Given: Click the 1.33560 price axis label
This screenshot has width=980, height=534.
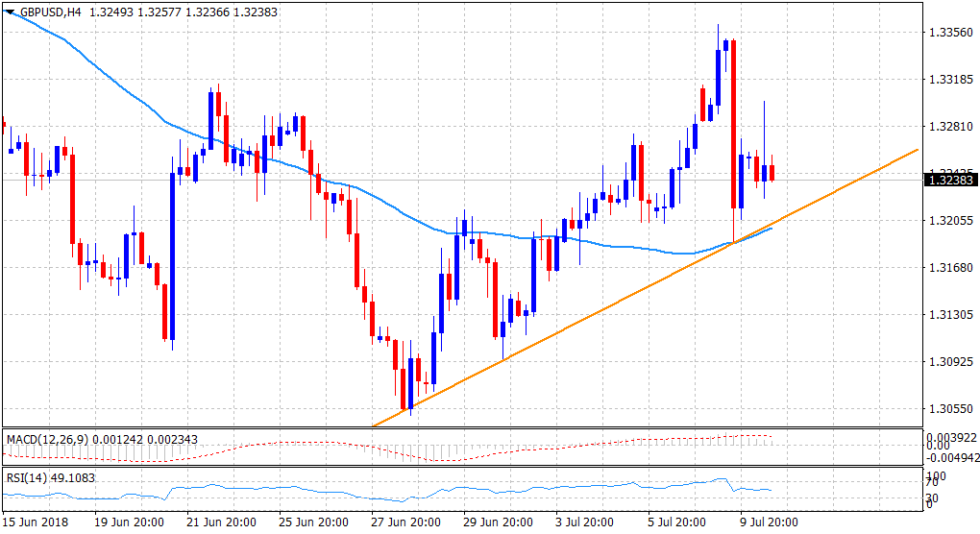Looking at the screenshot, I should 952,32.
